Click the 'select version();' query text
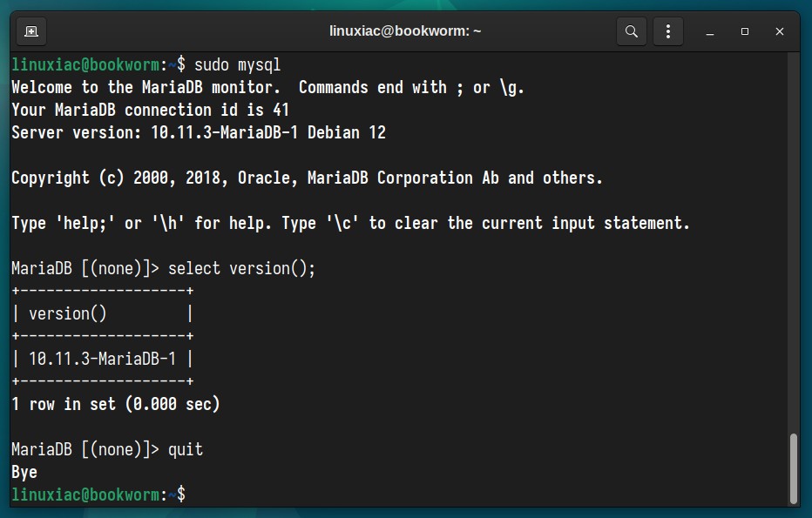This screenshot has height=518, width=812. coord(242,268)
